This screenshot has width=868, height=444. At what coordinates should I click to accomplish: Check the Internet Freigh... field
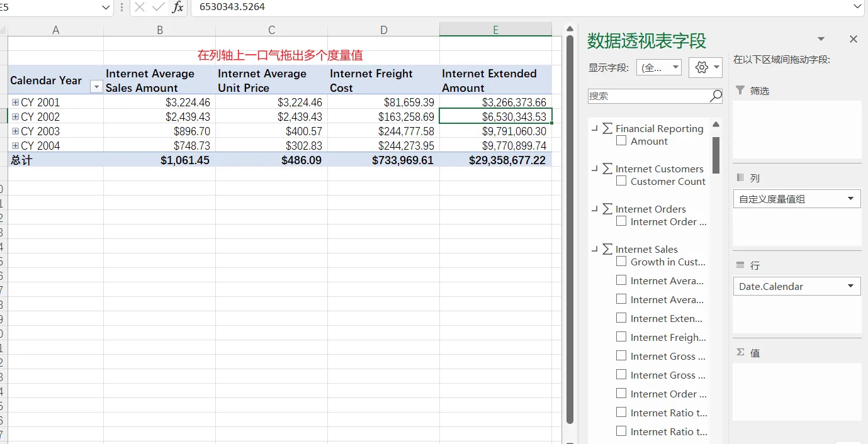621,337
